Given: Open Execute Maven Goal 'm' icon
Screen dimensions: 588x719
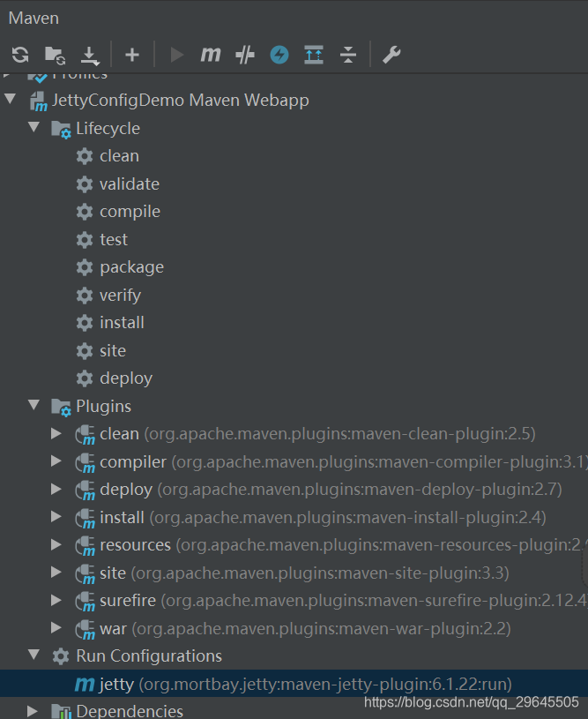Looking at the screenshot, I should 211,55.
